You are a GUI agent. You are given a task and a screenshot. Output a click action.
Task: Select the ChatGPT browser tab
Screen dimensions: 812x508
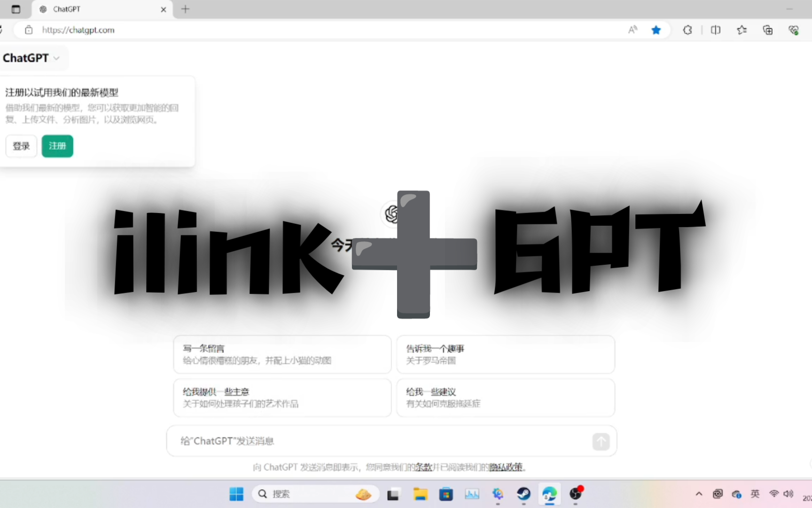102,9
